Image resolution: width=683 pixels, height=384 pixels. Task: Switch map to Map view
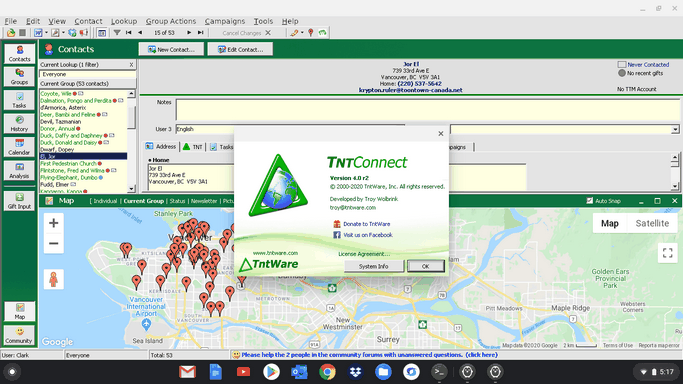coord(610,223)
